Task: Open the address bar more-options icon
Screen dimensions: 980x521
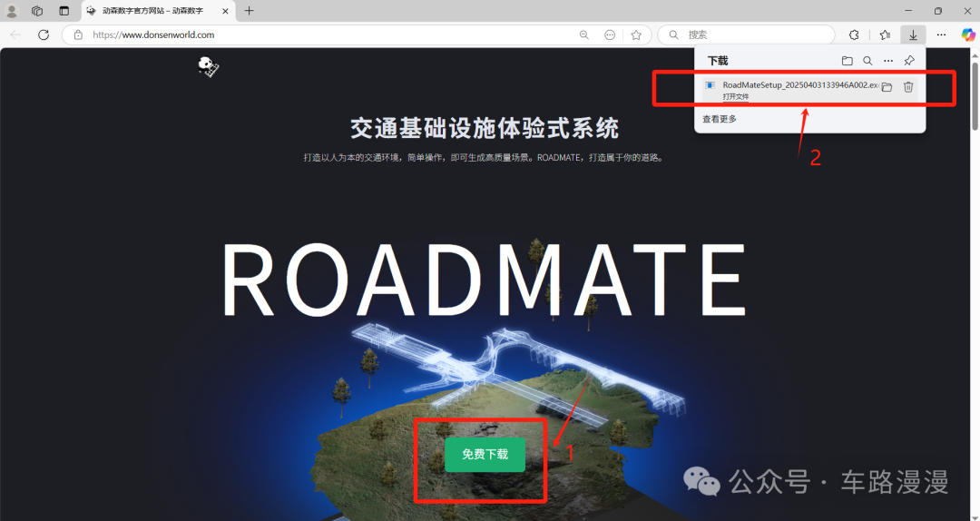Action: pyautogui.click(x=610, y=35)
